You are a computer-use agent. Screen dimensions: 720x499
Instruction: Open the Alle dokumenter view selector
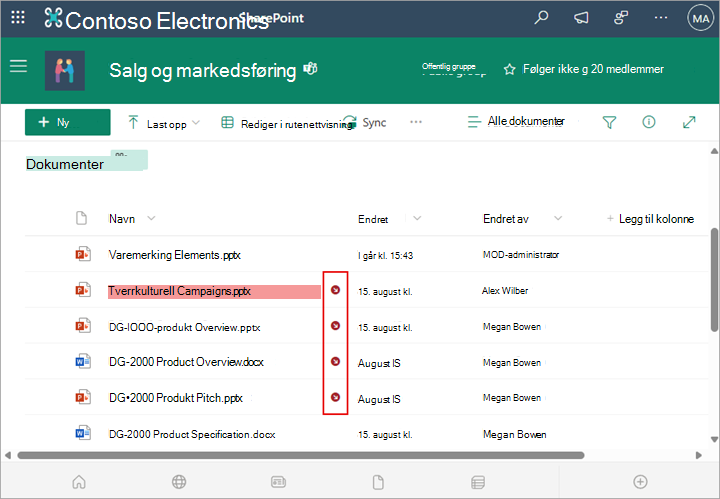point(516,122)
